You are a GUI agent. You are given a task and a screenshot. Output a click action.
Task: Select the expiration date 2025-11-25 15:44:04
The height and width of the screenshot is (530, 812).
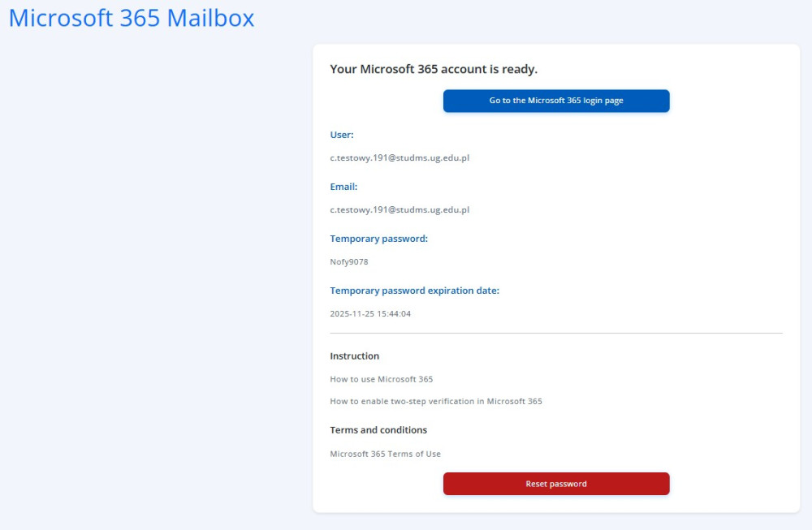tap(370, 313)
